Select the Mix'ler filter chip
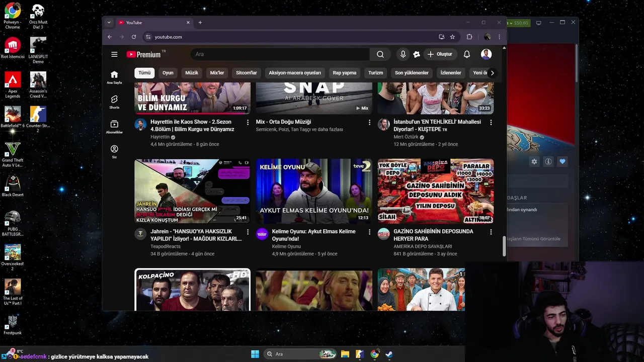This screenshot has height=362, width=644. [217, 73]
